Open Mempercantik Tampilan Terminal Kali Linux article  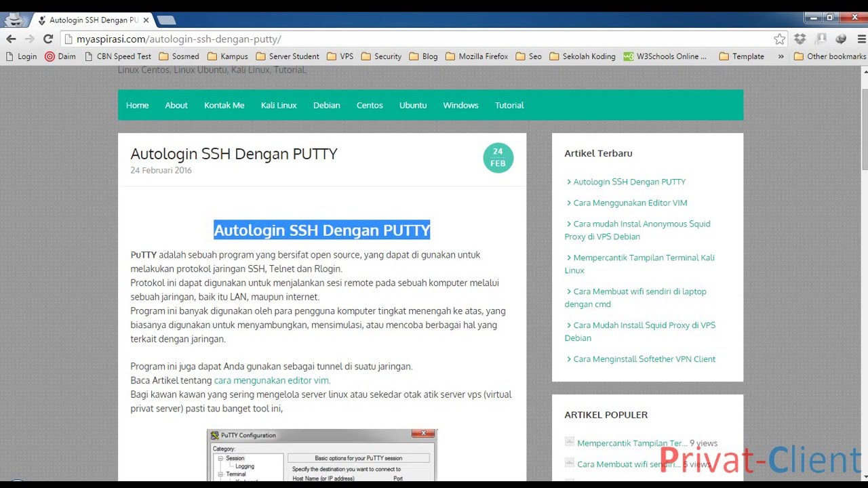pyautogui.click(x=639, y=264)
